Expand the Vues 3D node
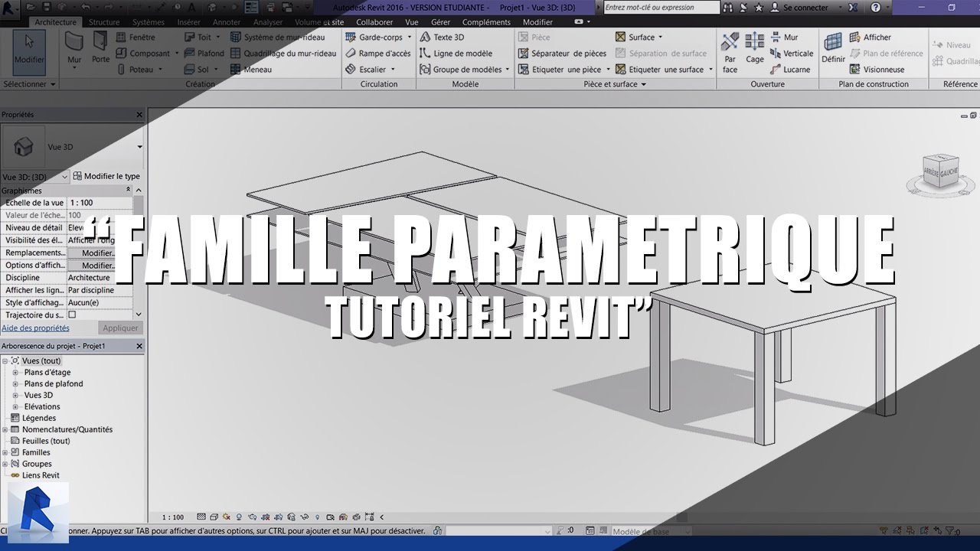The image size is (980, 551). pyautogui.click(x=15, y=396)
